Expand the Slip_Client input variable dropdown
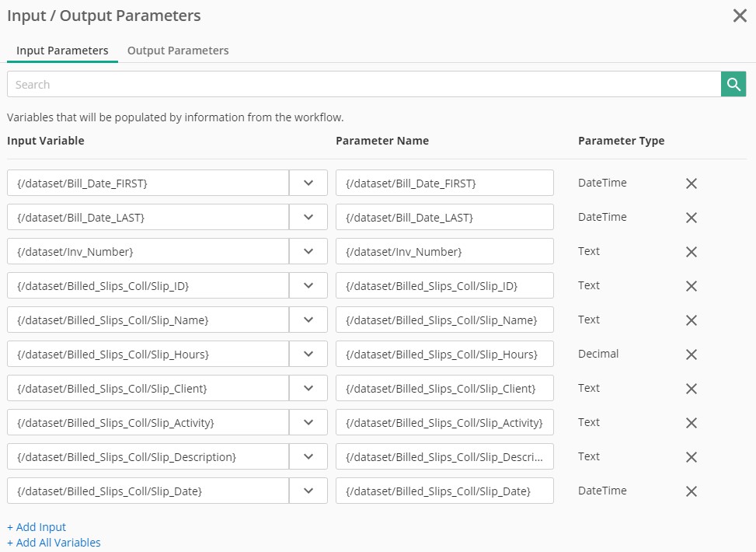Screen dimensions: 756x552 308,388
